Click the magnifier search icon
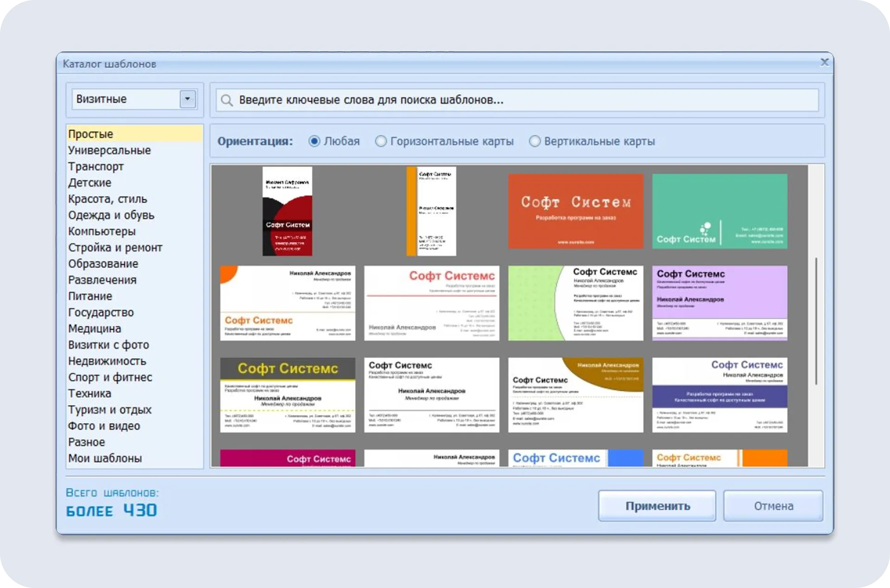The width and height of the screenshot is (890, 588). (x=227, y=100)
